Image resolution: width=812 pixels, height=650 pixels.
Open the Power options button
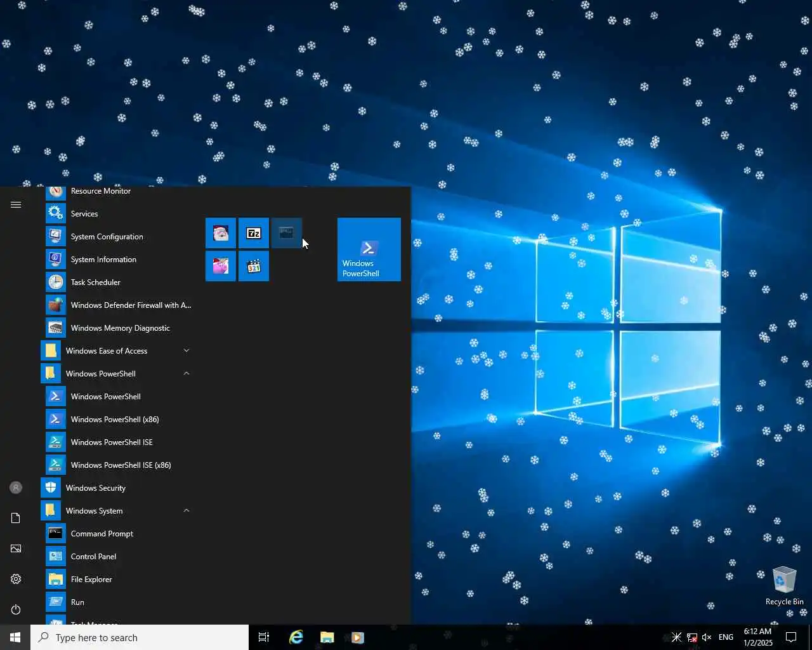[16, 609]
